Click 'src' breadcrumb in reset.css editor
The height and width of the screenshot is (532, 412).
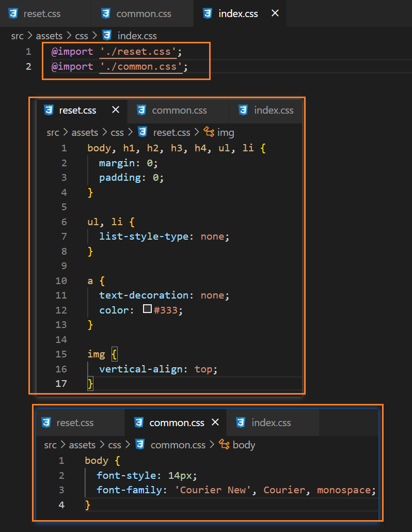53,133
